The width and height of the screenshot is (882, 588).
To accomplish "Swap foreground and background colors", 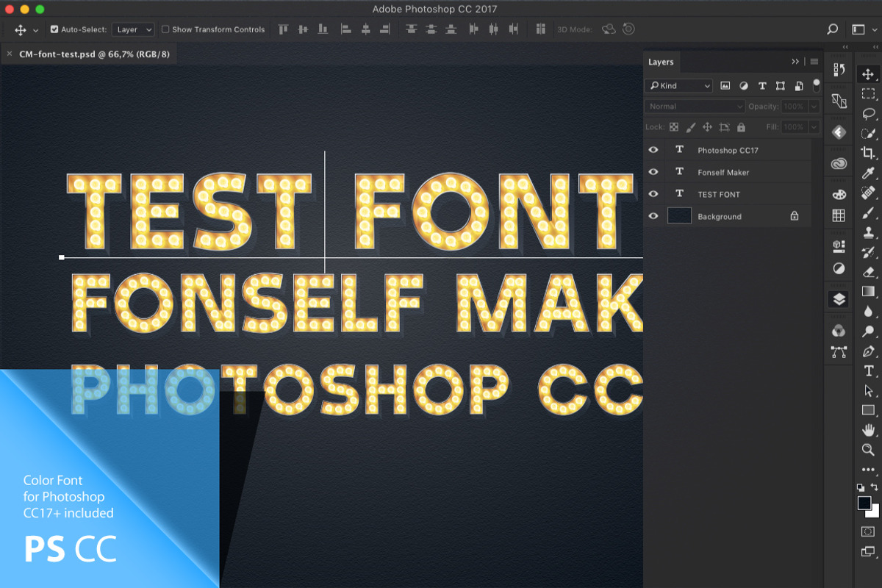I will pos(875,487).
